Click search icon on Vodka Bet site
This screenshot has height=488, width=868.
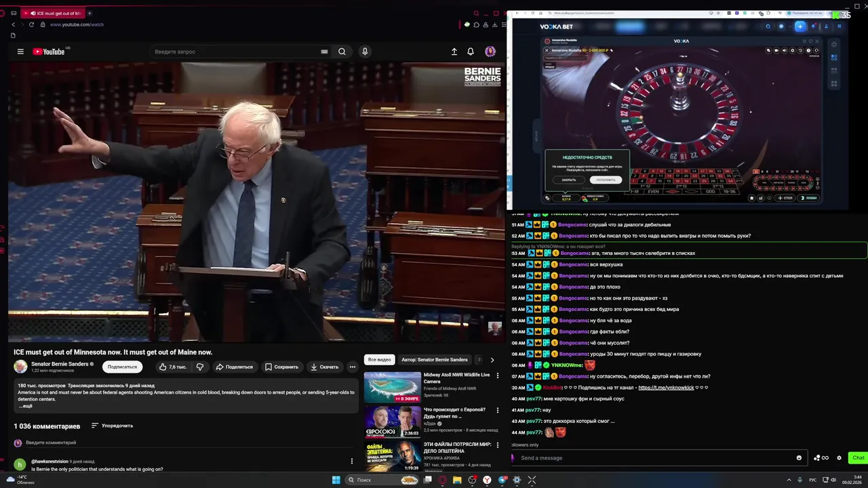click(768, 26)
